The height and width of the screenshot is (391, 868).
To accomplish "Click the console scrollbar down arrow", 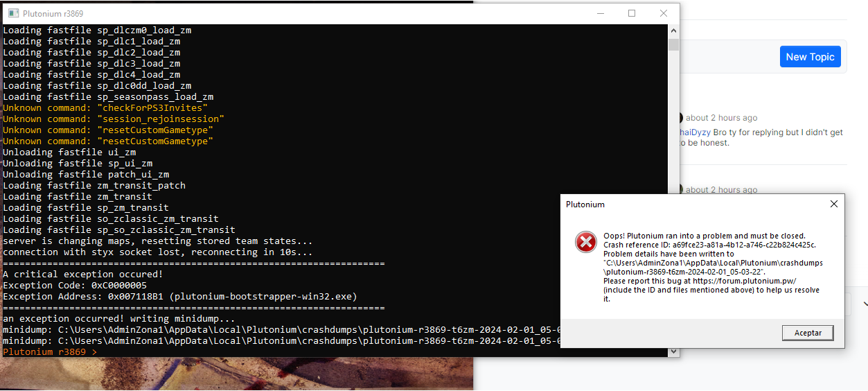I will point(673,351).
